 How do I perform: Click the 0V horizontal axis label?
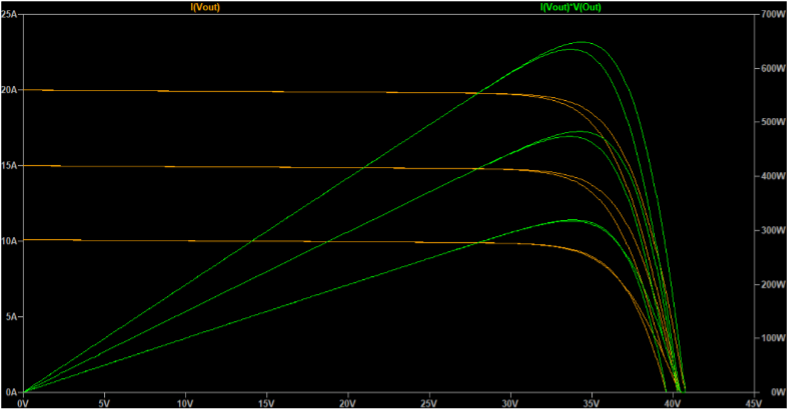[x=23, y=403]
